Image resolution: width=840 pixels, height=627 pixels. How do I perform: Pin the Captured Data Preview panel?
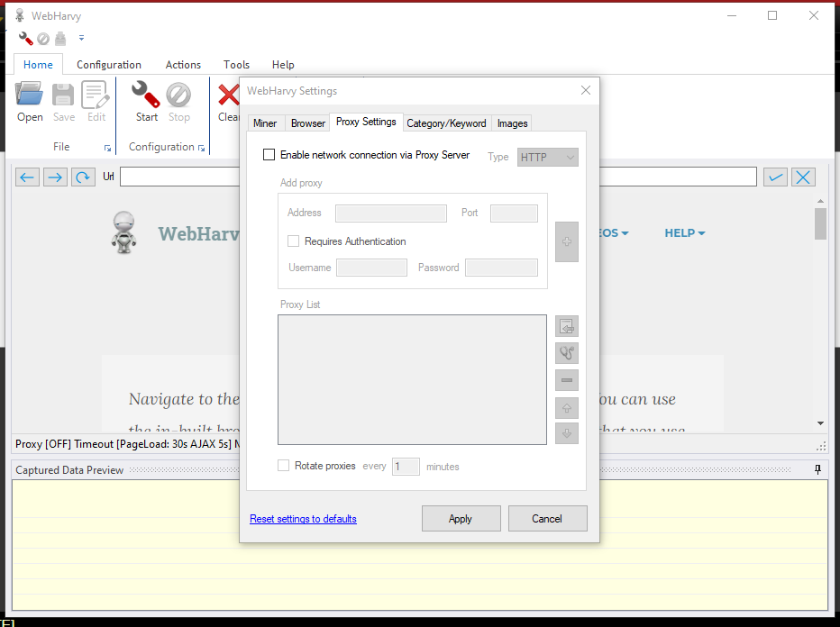817,469
